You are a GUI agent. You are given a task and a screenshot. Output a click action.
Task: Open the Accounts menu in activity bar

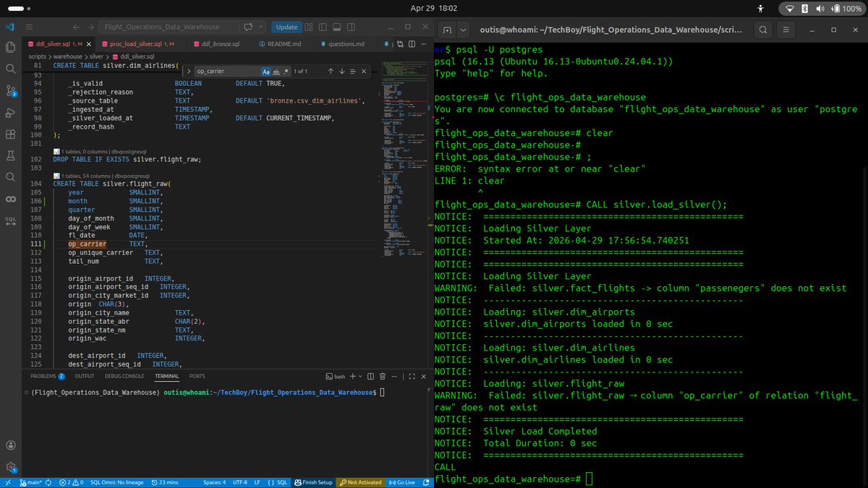pyautogui.click(x=11, y=445)
